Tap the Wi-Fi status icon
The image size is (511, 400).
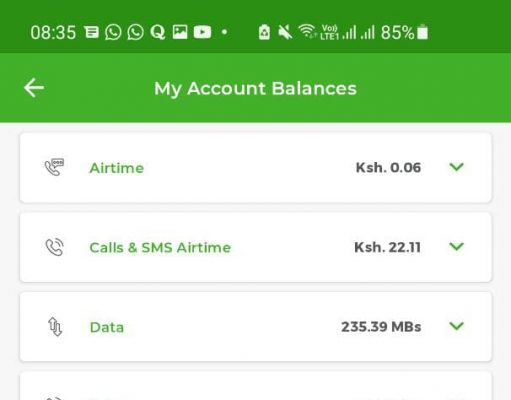coord(307,32)
